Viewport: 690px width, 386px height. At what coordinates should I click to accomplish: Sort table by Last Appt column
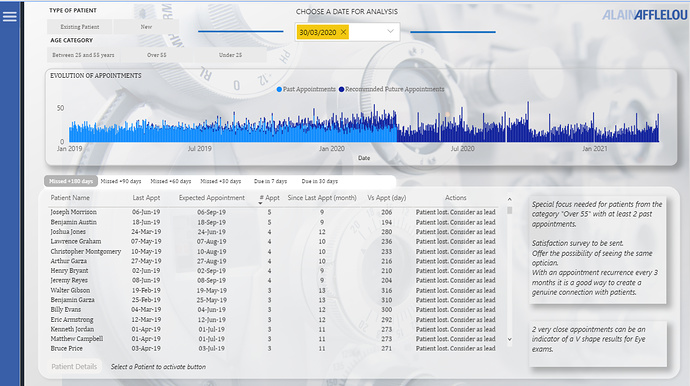tap(146, 198)
